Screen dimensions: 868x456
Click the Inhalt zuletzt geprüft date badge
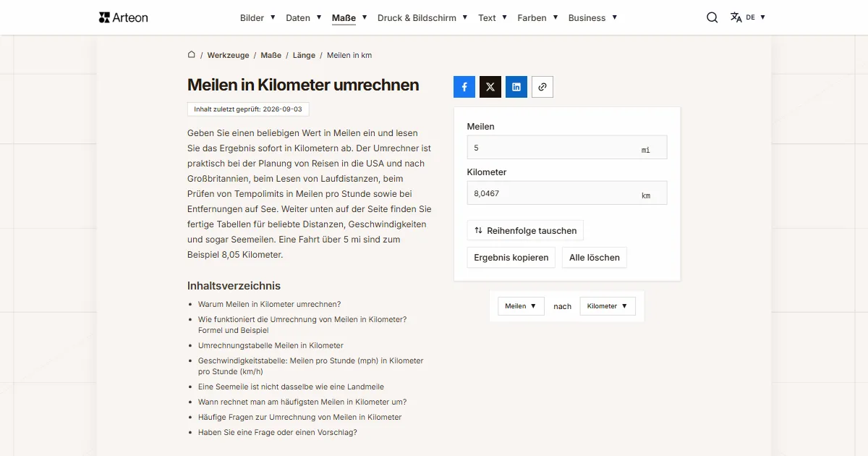point(248,109)
